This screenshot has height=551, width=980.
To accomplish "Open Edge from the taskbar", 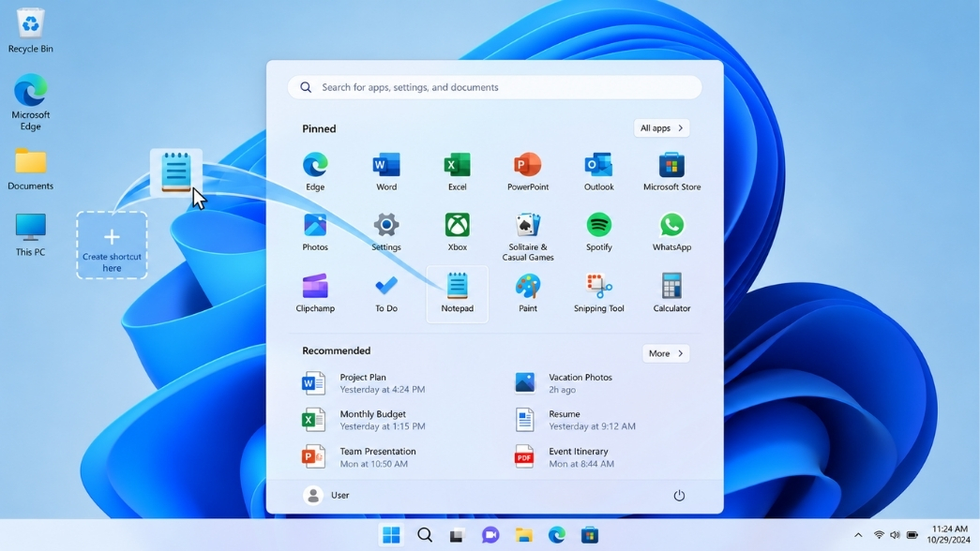I will (556, 535).
